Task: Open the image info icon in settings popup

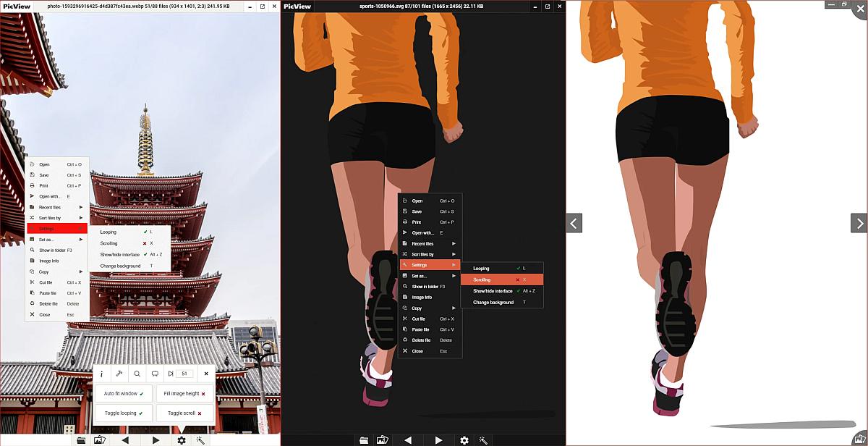Action: point(101,374)
